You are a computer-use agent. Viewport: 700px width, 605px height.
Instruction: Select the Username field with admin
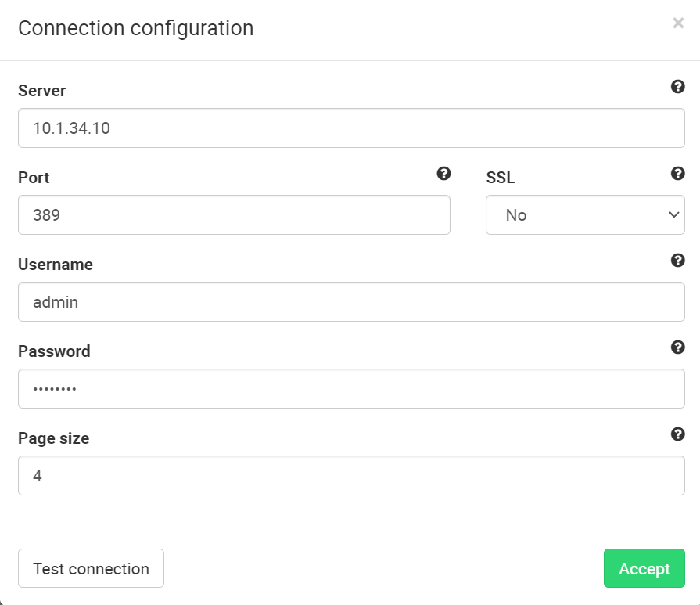pyautogui.click(x=351, y=302)
